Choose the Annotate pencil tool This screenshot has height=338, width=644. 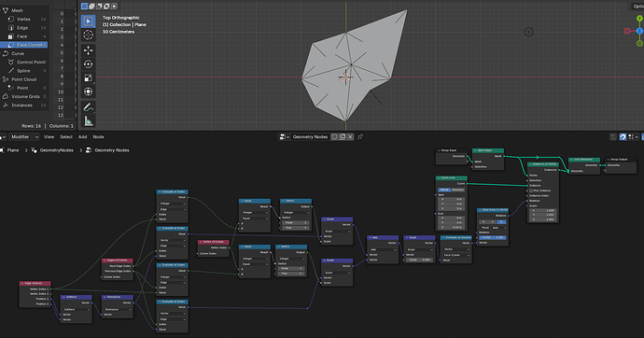click(89, 107)
